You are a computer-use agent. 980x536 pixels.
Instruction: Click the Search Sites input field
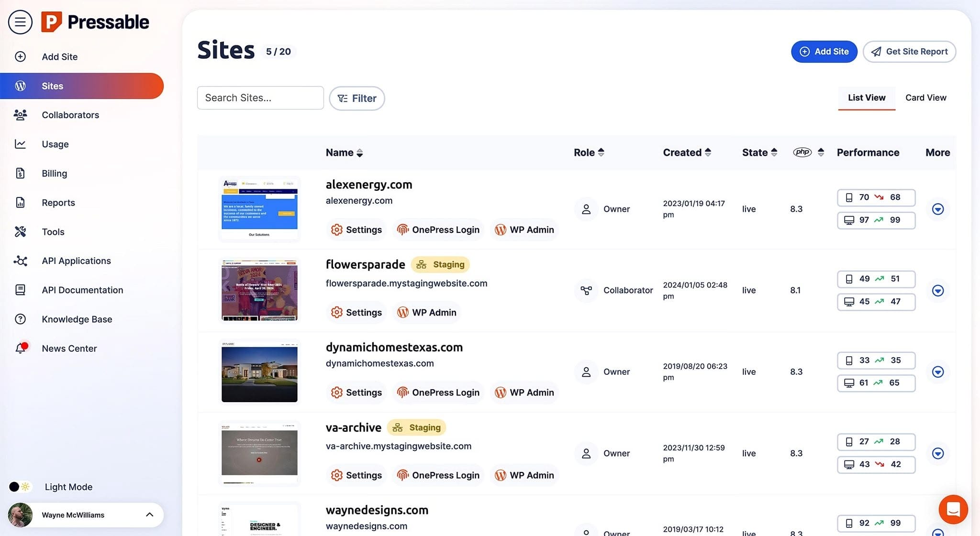[x=260, y=98]
